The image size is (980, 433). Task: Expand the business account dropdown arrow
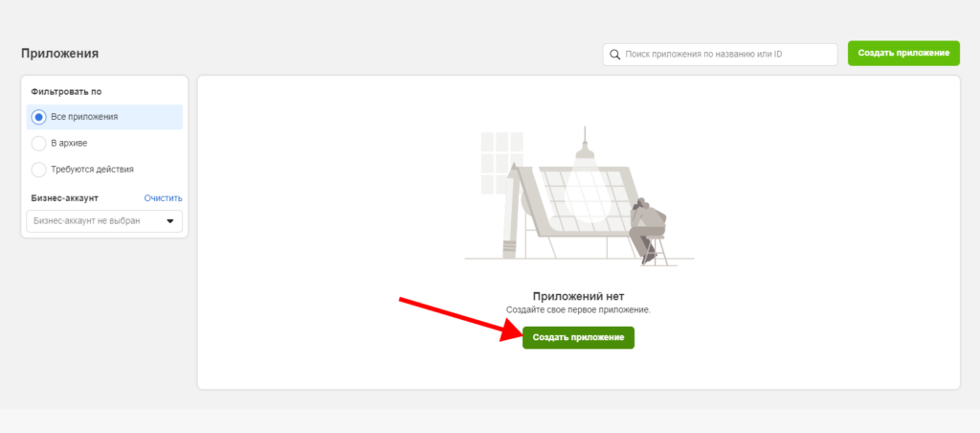point(170,221)
